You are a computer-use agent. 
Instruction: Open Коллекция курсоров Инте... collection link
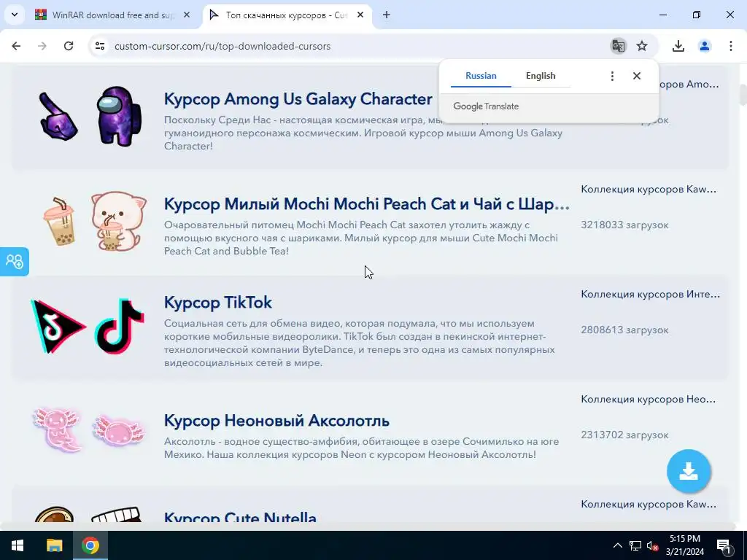pos(650,295)
